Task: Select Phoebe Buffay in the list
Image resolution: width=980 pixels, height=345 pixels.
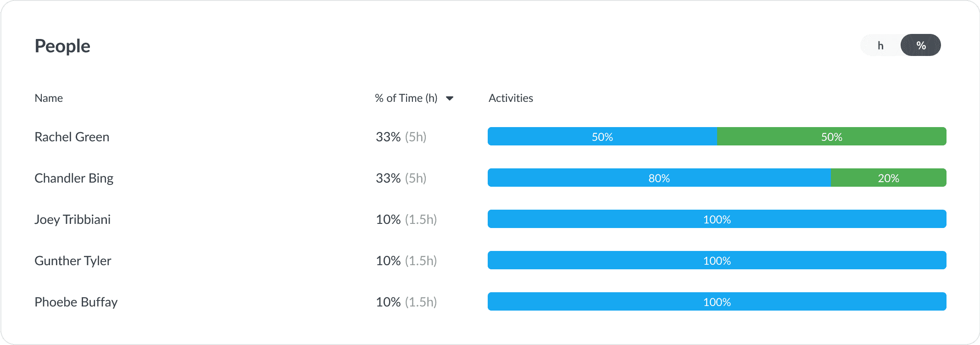Action: click(x=76, y=302)
